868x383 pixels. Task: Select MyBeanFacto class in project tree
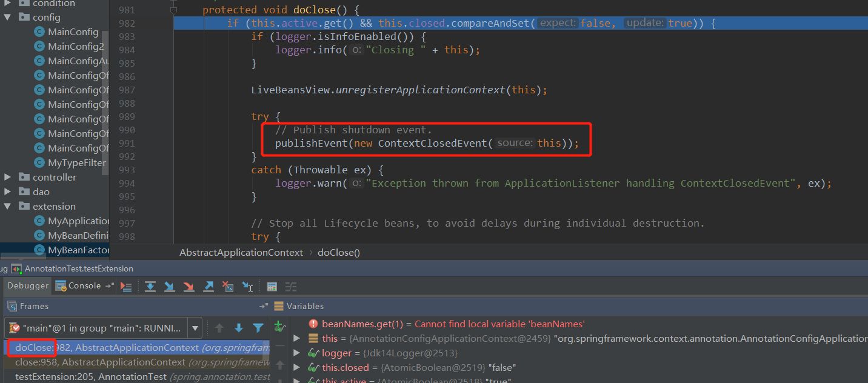[x=79, y=250]
